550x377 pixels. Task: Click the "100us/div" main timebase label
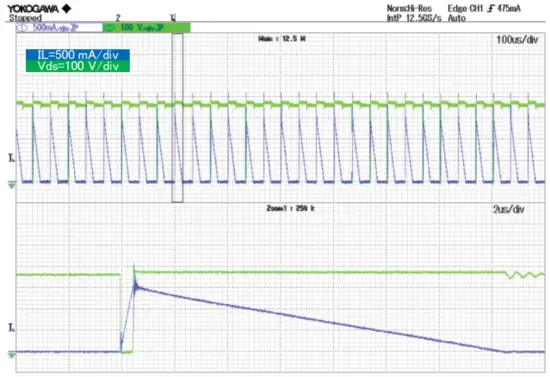pos(517,40)
